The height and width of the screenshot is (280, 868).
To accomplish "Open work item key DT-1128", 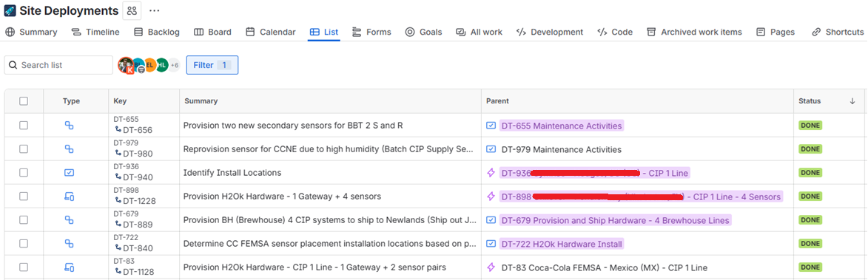I will [138, 272].
